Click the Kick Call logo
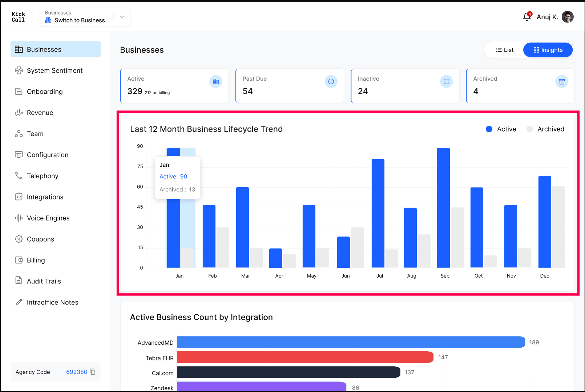Screen dimensions: 585x392 18,17
